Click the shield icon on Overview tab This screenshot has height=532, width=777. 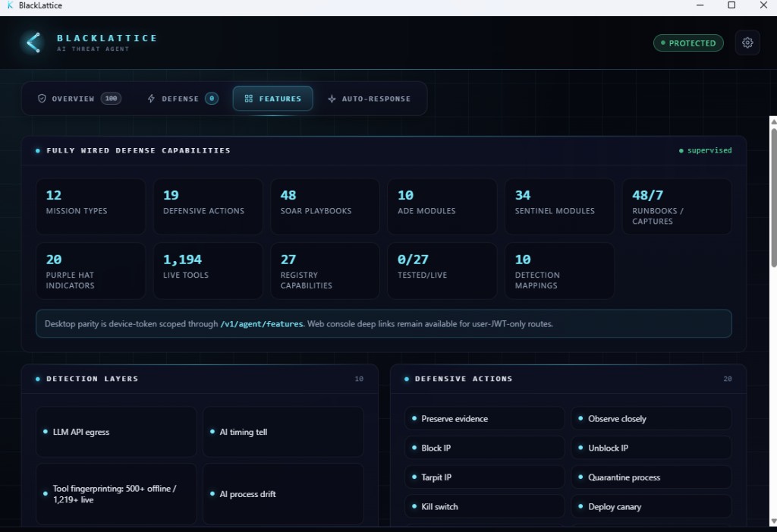[42, 99]
